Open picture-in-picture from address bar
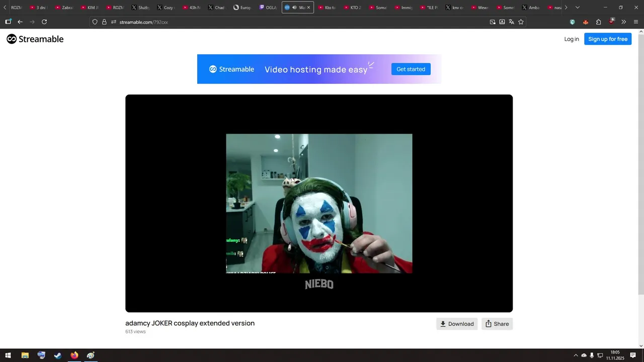Image resolution: width=644 pixels, height=362 pixels. (493, 22)
